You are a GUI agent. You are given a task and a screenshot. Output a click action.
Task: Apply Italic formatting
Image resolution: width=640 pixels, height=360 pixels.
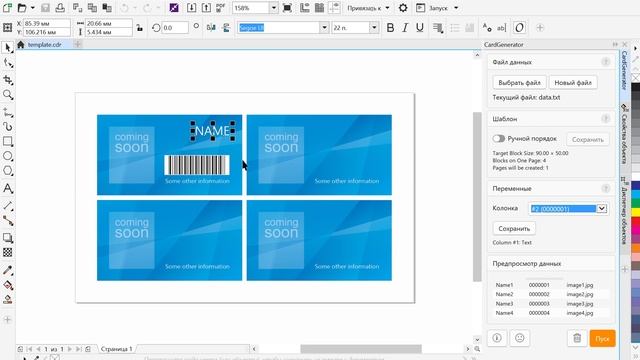point(405,28)
